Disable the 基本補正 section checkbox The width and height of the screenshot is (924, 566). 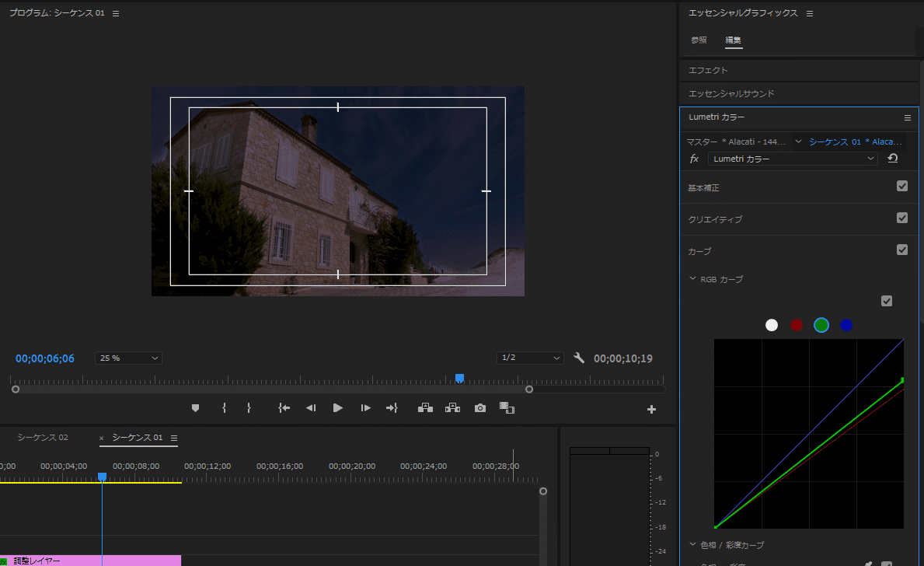tap(902, 187)
